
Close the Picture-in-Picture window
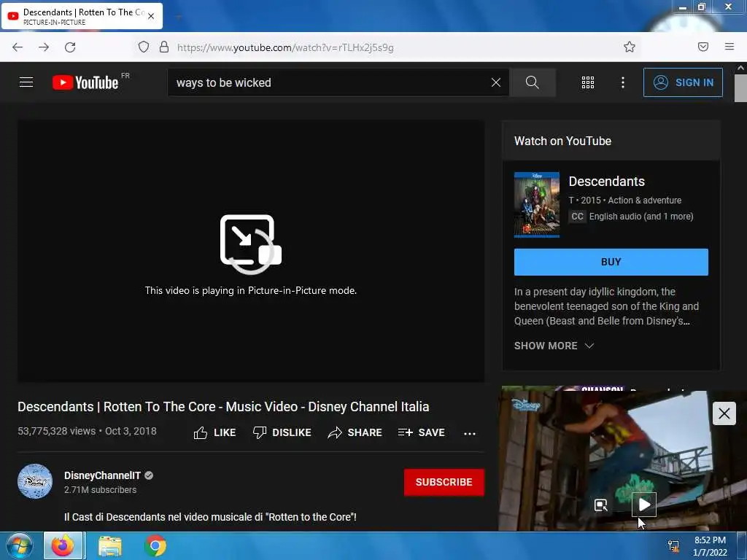pos(724,413)
